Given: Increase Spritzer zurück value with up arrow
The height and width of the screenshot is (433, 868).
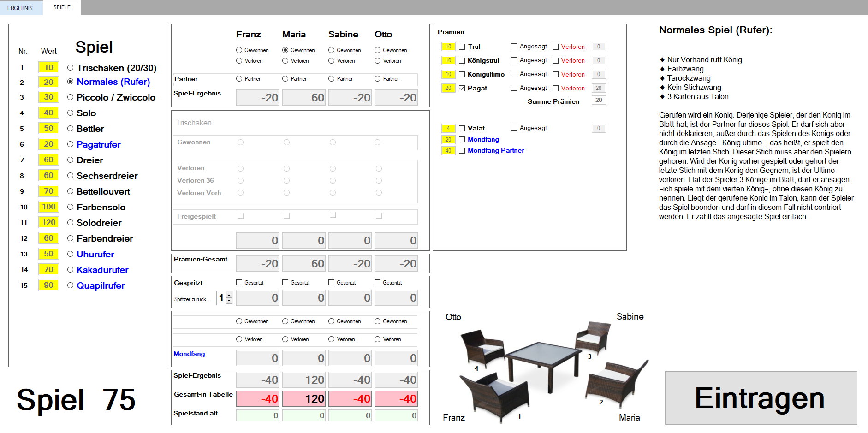Looking at the screenshot, I should point(229,295).
